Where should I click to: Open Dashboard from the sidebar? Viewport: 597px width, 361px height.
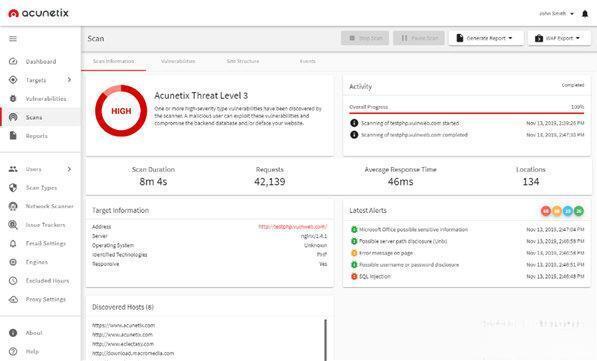41,61
